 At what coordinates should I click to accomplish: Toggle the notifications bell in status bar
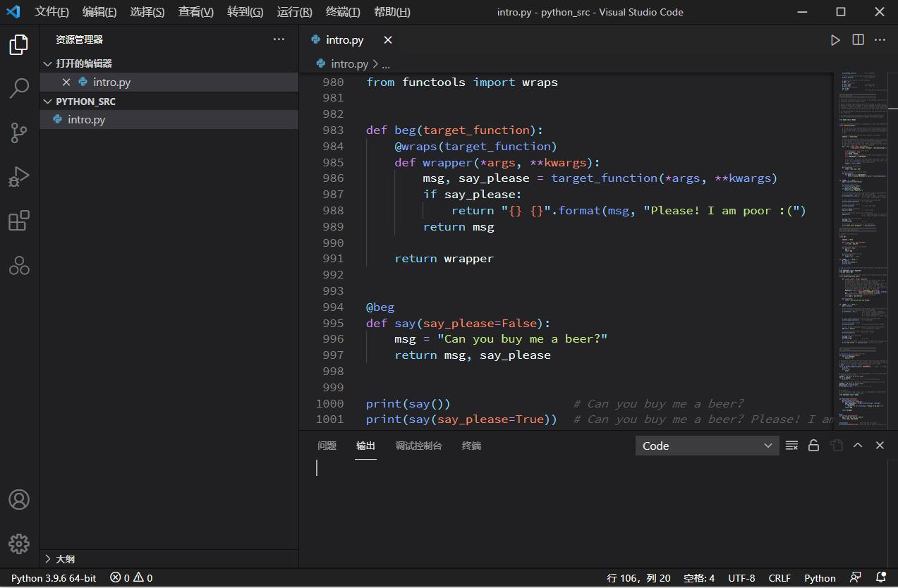[x=880, y=577]
